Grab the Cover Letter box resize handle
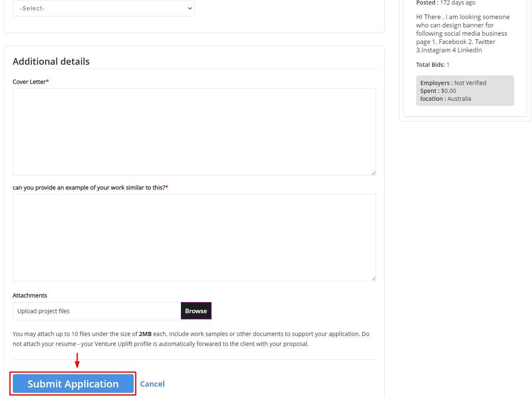 click(373, 173)
